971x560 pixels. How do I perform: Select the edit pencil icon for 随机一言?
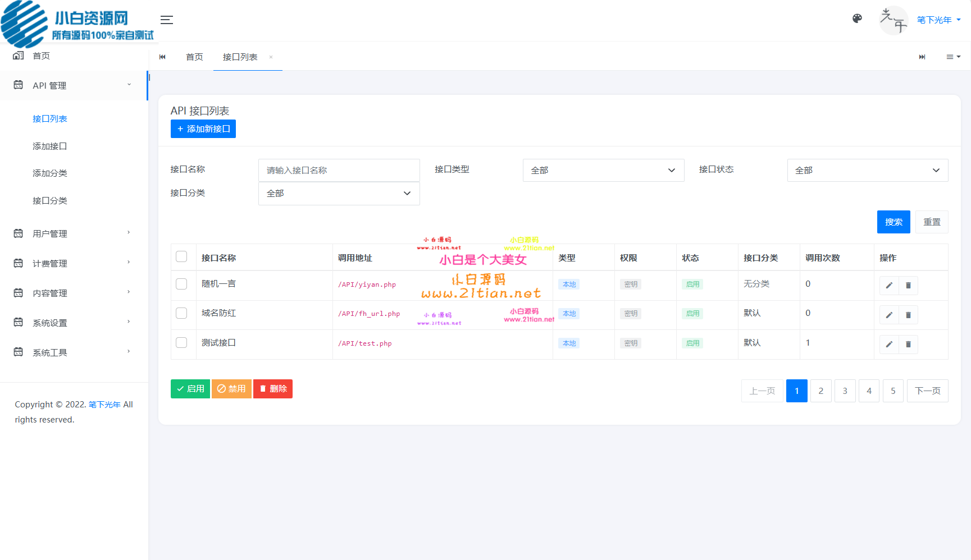pos(889,285)
